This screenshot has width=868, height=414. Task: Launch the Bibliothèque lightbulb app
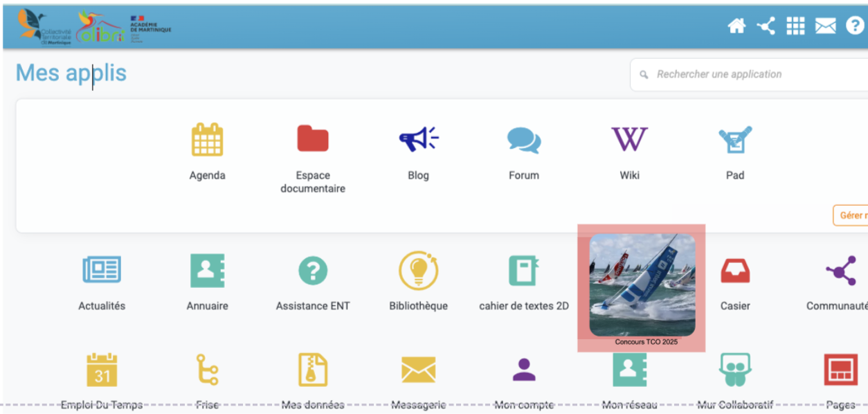[418, 271]
